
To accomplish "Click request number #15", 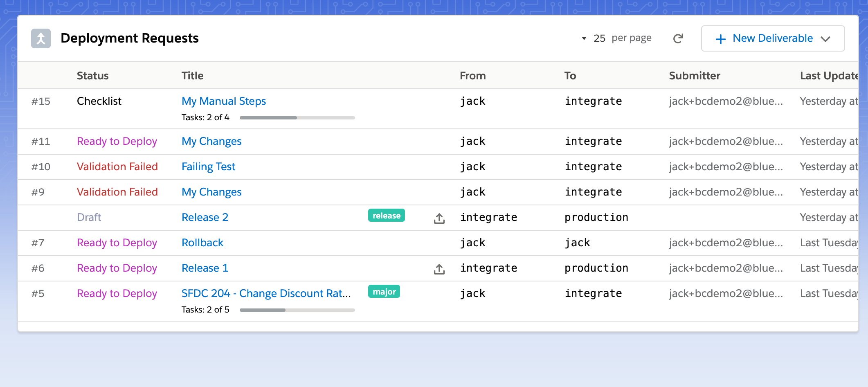I will 41,101.
